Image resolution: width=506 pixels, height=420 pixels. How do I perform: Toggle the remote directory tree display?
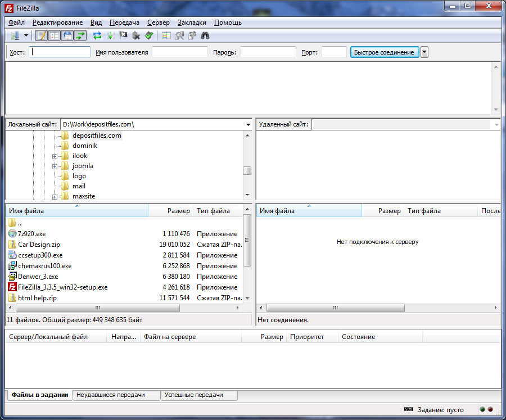[x=67, y=35]
